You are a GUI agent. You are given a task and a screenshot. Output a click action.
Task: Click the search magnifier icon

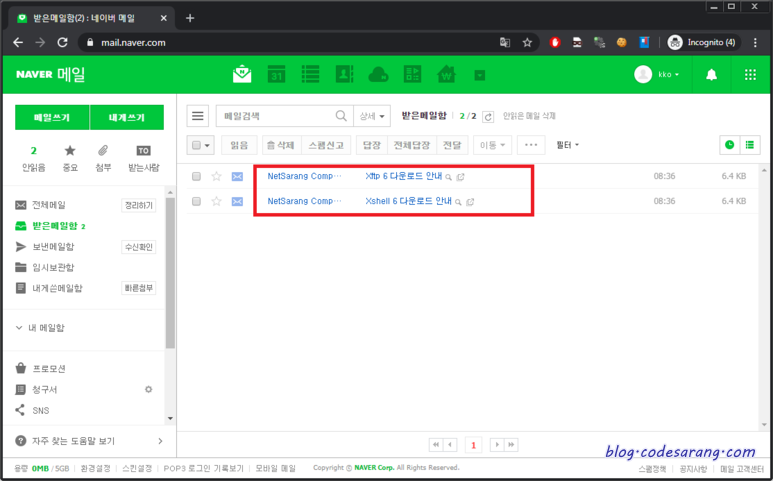[341, 116]
